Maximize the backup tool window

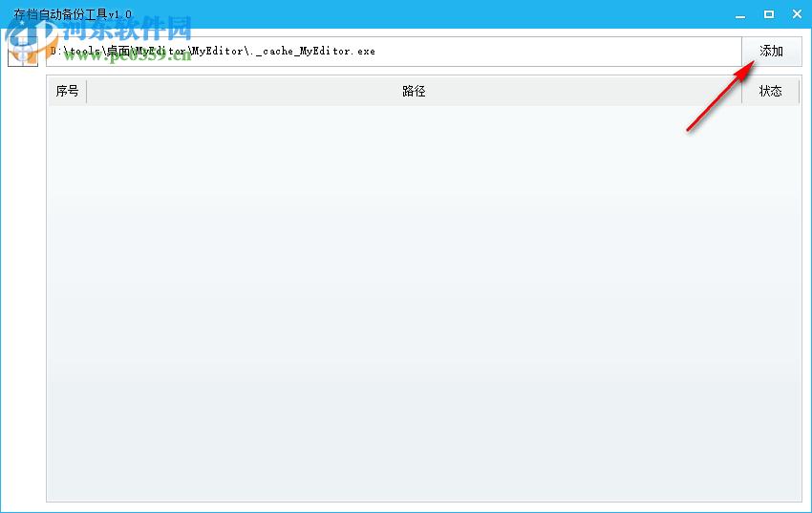pyautogui.click(x=769, y=14)
